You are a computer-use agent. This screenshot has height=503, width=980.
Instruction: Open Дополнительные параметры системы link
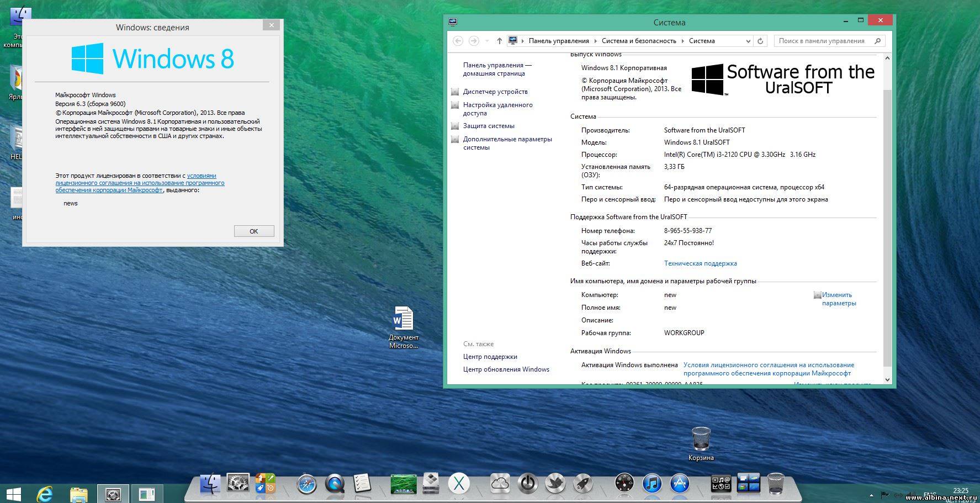click(x=507, y=143)
